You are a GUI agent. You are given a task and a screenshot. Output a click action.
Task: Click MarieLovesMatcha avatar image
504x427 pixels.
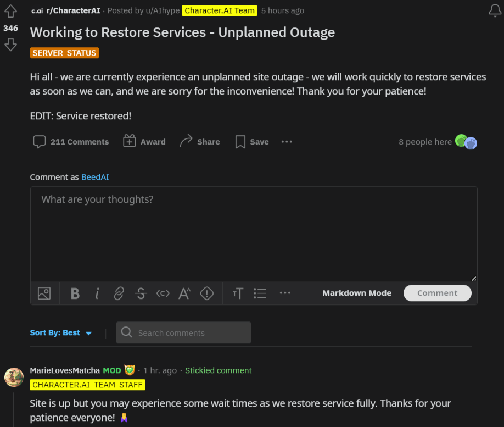[14, 377]
